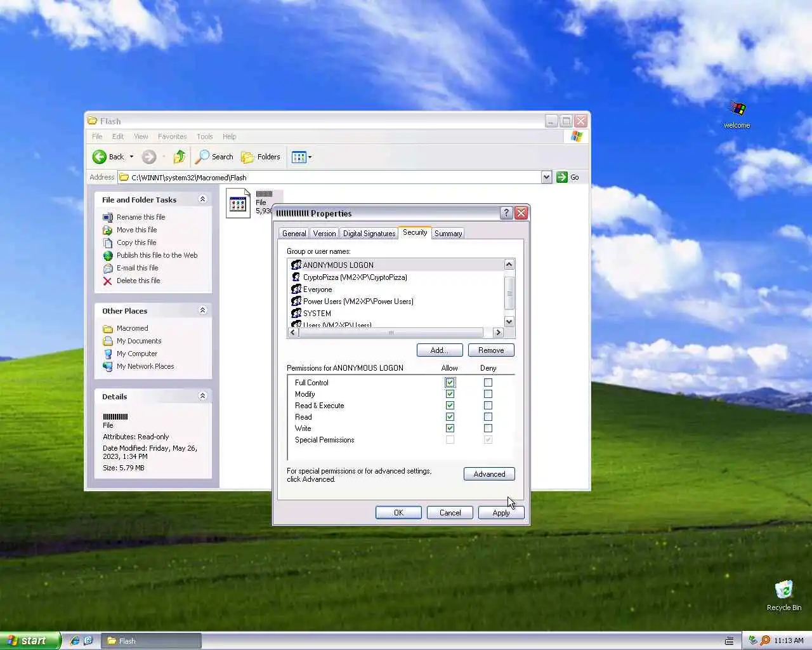Toggle Allow Write checkbox
Screen dimensions: 812x650
coord(450,428)
